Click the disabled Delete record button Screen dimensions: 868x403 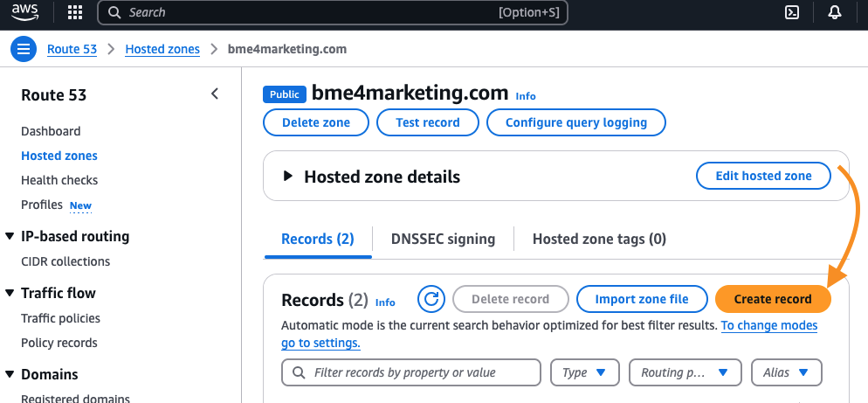click(x=510, y=299)
